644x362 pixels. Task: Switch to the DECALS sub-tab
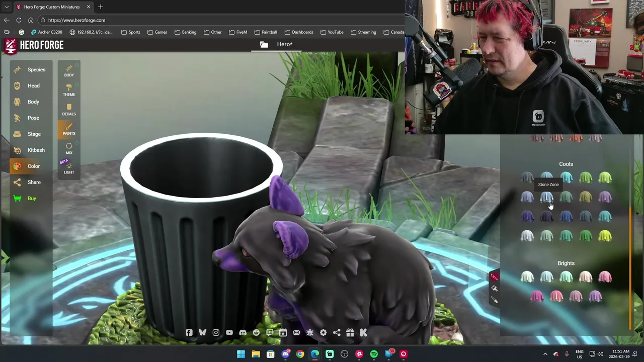click(69, 110)
